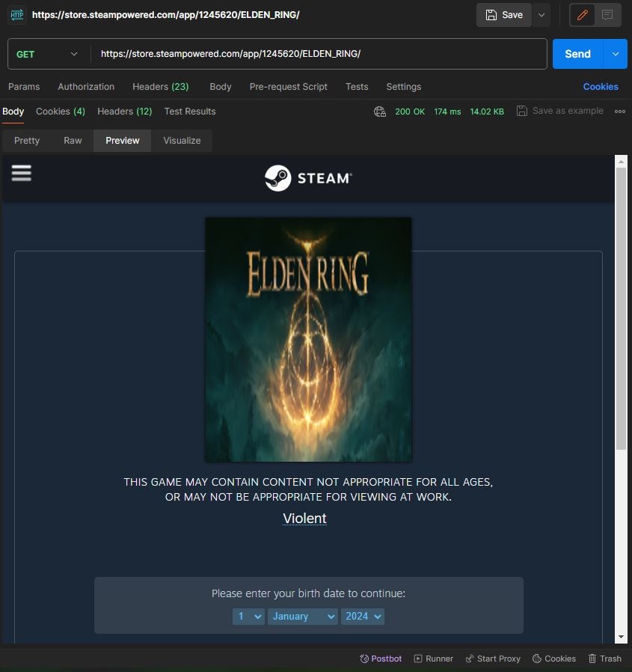
Task: Open the Tests tab
Action: click(357, 87)
